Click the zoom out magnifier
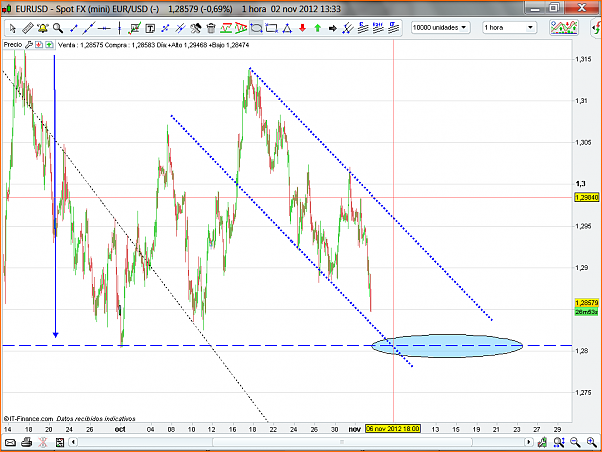 point(575,442)
